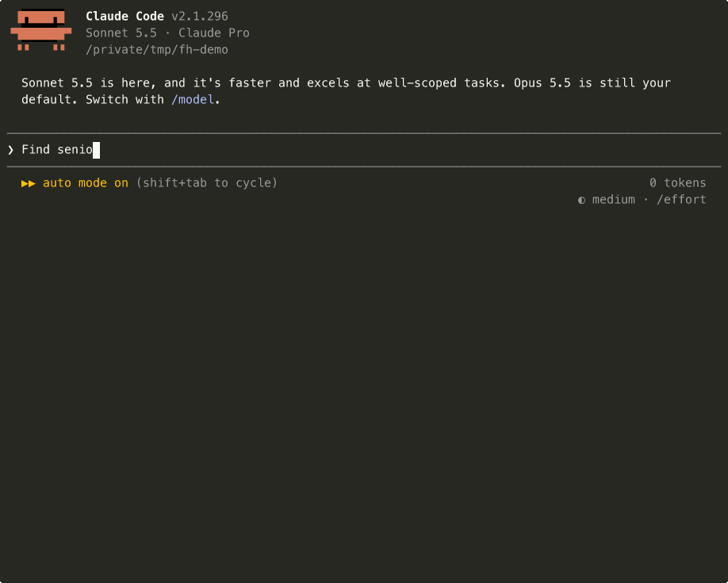Screen dimensions: 728x583
Task: Click the Claude Code pixel mascot logo
Action: [41, 29]
